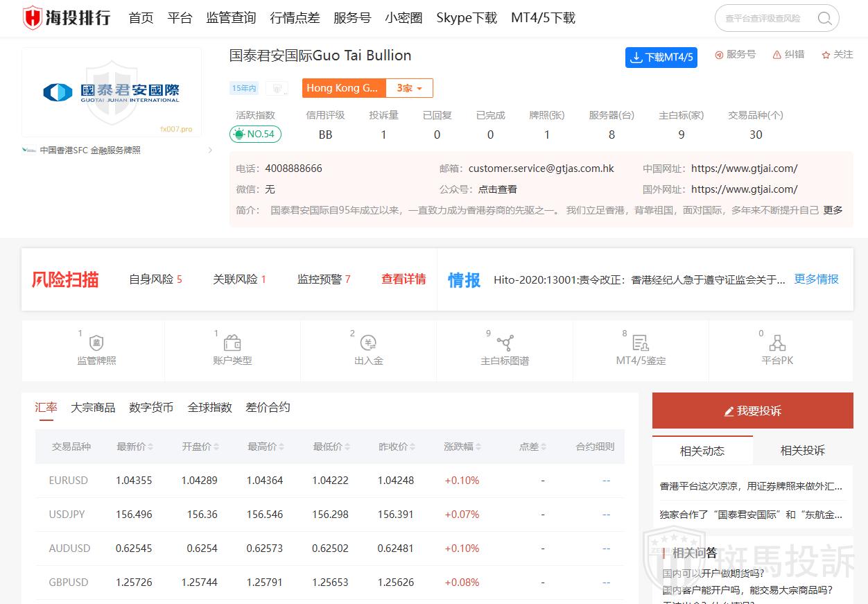Viewport: 868px width, 604px height.
Task: Click the search magnifier icon
Action: tap(824, 19)
